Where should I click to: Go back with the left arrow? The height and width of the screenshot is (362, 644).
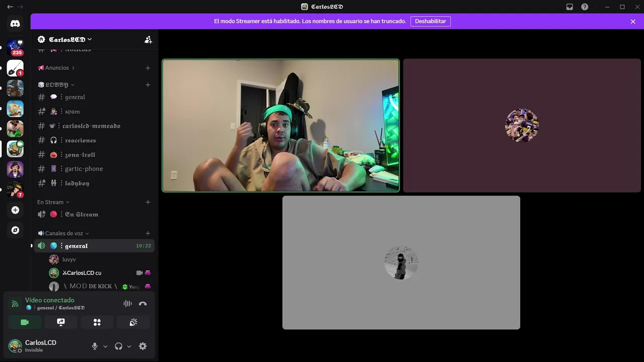pyautogui.click(x=10, y=7)
